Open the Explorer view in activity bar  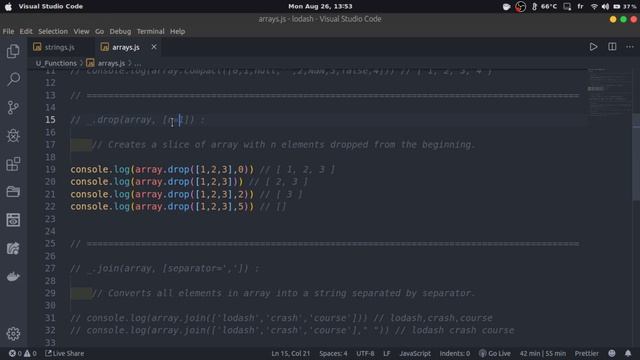coord(13,51)
